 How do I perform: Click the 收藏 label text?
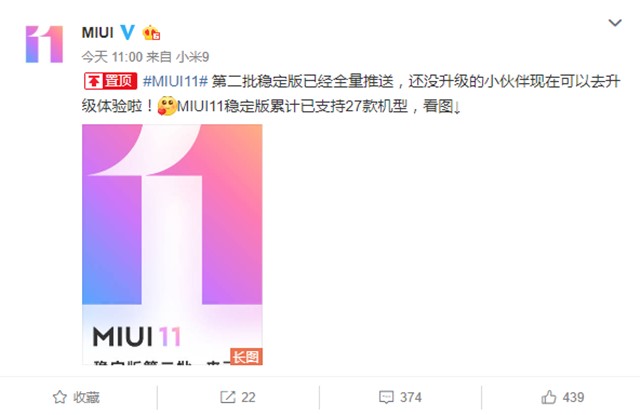[86, 397]
